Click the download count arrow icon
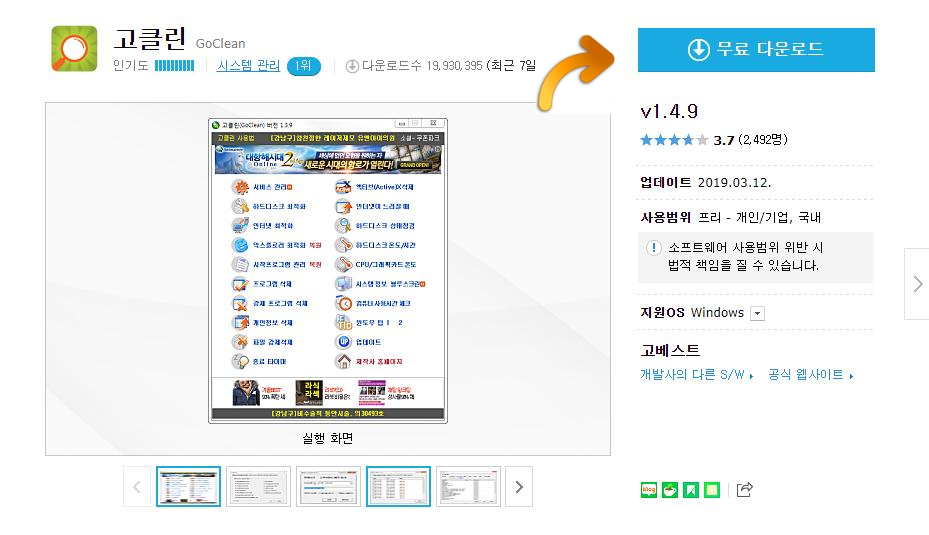929x535 pixels. click(x=352, y=66)
